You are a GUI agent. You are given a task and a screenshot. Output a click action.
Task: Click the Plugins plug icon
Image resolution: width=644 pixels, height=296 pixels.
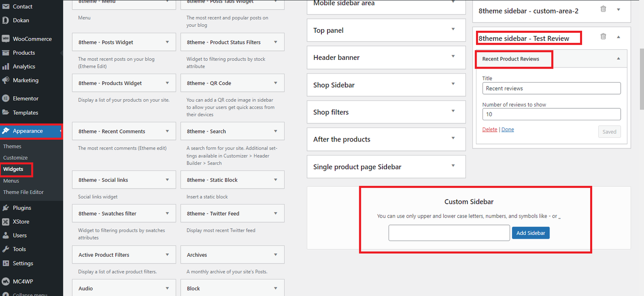tap(6, 208)
